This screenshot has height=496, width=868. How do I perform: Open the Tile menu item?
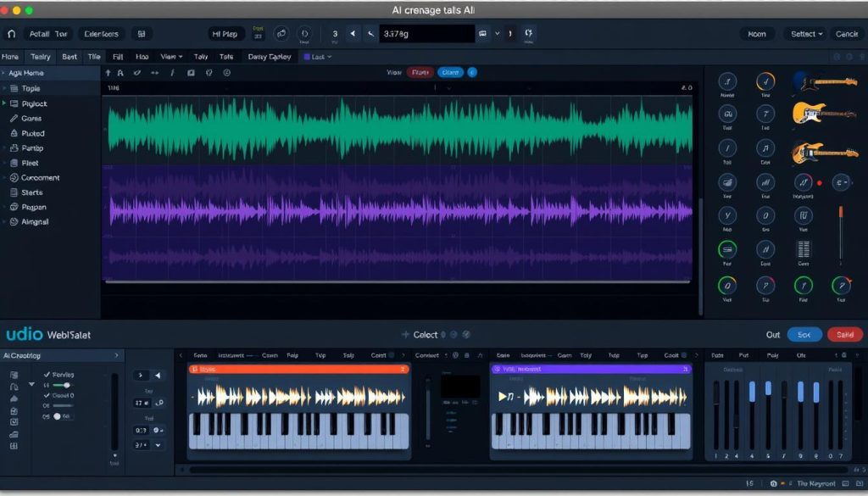click(x=94, y=57)
